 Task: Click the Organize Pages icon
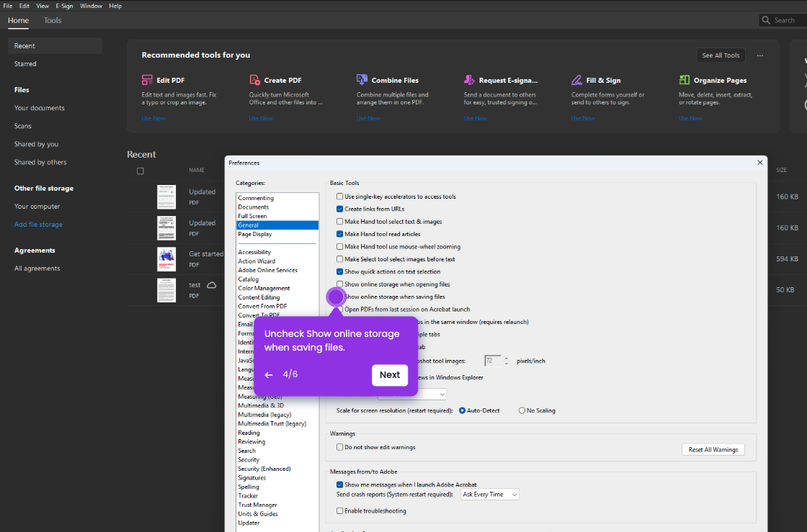[684, 80]
